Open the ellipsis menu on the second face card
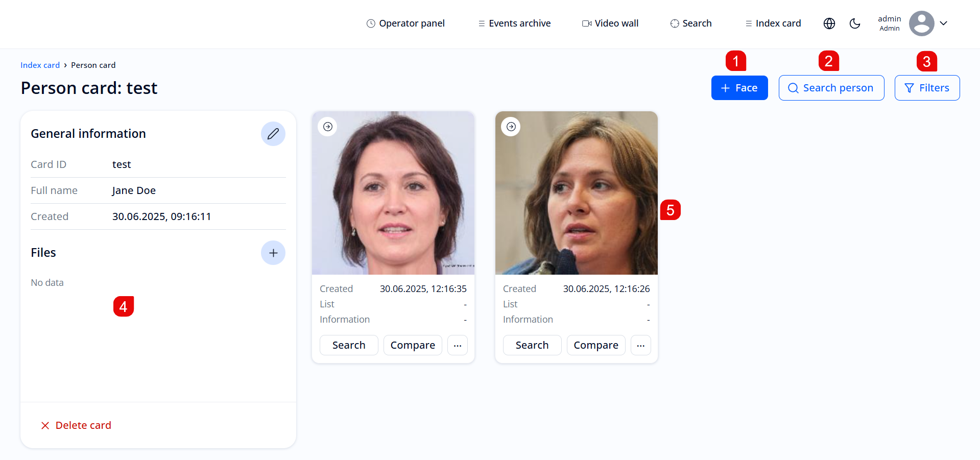The image size is (980, 460). pos(640,345)
